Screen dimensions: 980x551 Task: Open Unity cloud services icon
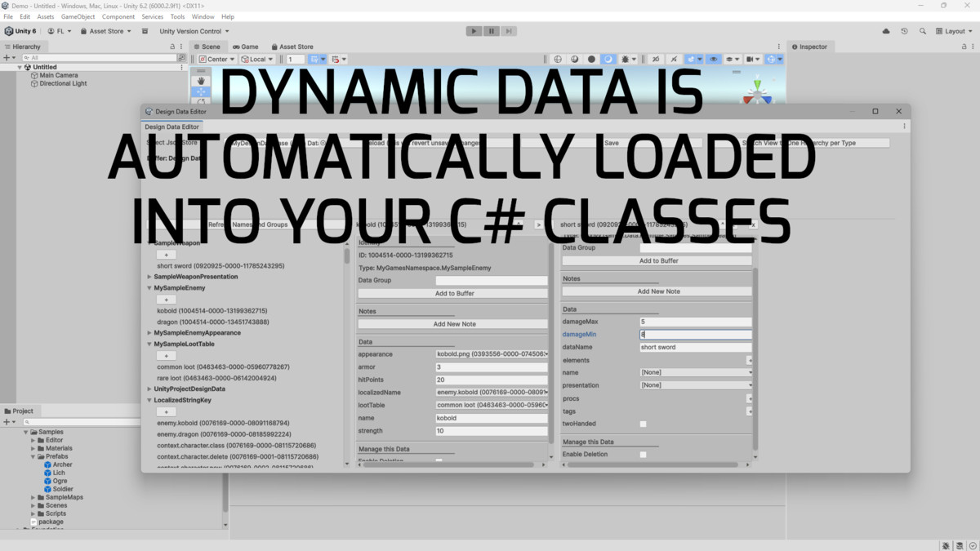886,31
